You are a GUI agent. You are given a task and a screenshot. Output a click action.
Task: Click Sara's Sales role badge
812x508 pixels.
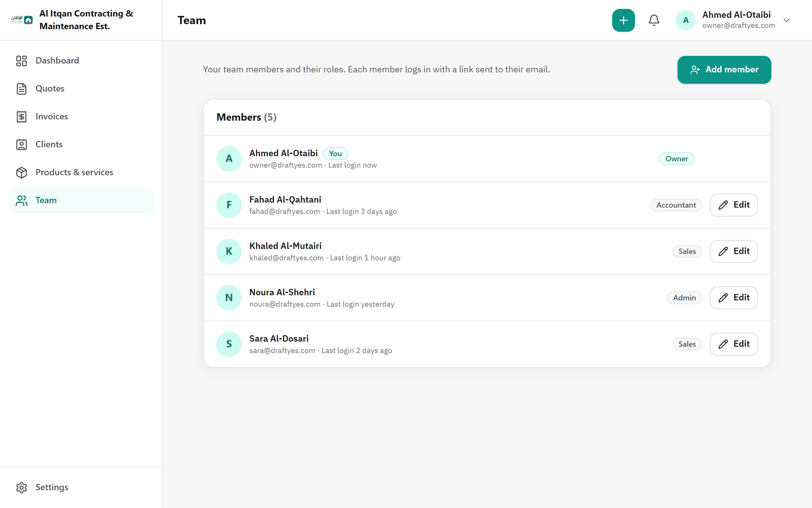point(687,344)
